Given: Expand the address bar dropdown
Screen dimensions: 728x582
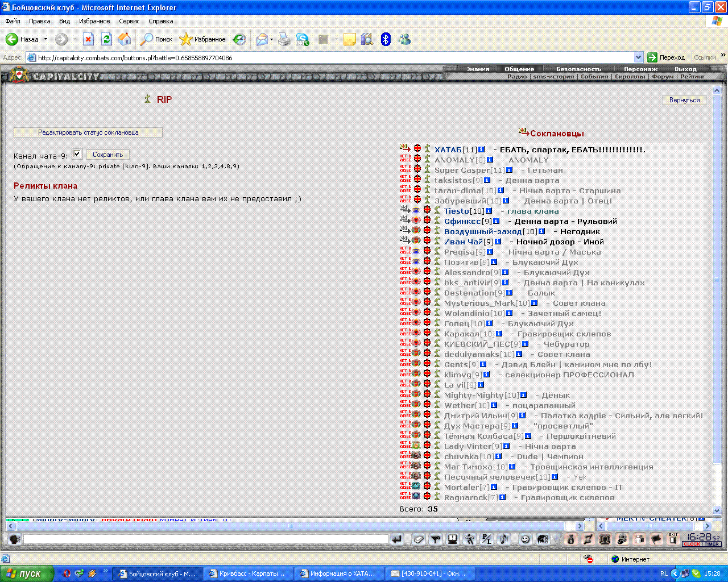Looking at the screenshot, I should click(638, 57).
